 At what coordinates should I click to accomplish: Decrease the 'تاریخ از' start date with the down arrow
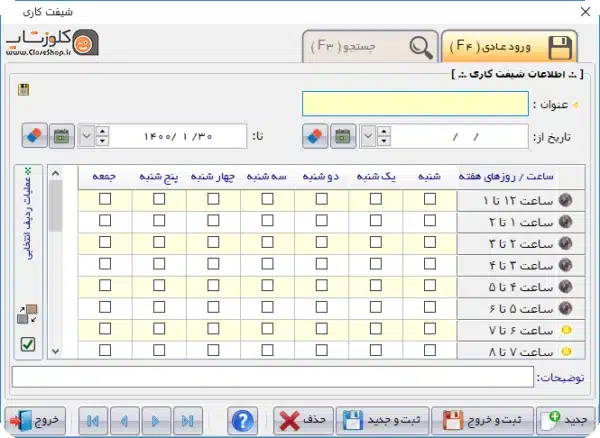(x=383, y=141)
